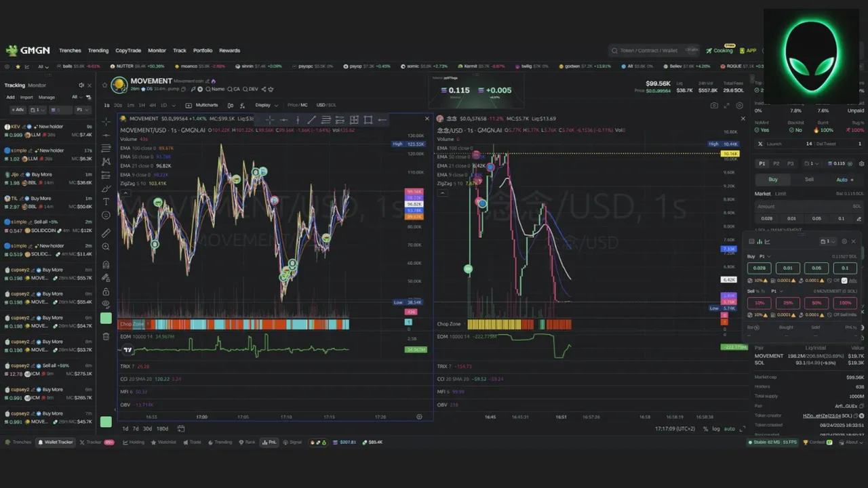Select the 7d range button
868x488 pixels.
[136, 428]
